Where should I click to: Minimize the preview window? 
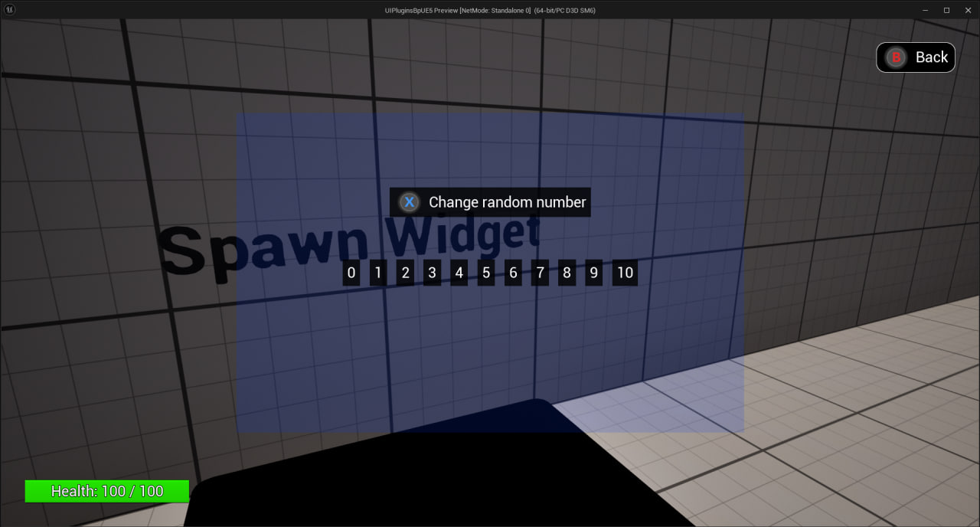click(926, 10)
